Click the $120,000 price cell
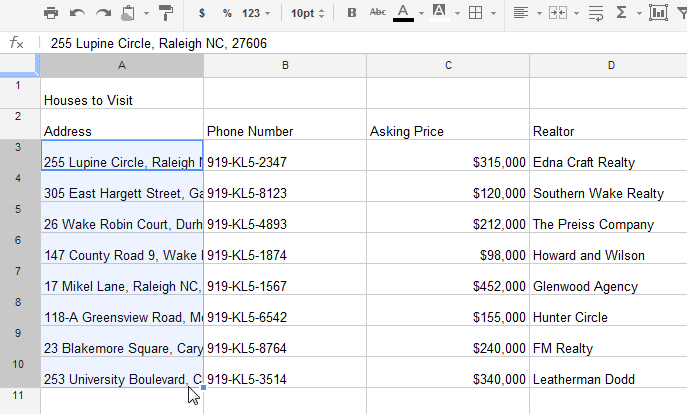The height and width of the screenshot is (414, 687). coord(448,186)
